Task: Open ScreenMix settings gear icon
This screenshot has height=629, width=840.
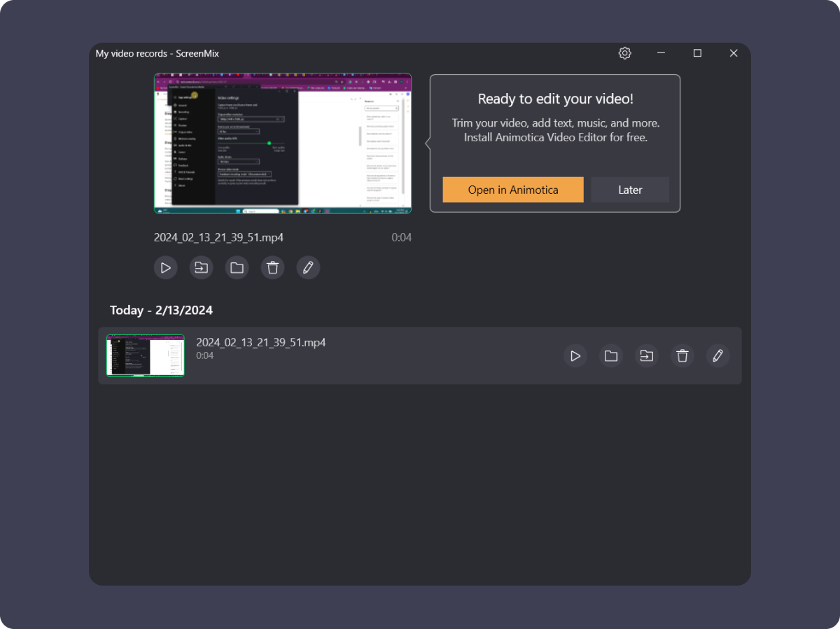Action: 625,53
